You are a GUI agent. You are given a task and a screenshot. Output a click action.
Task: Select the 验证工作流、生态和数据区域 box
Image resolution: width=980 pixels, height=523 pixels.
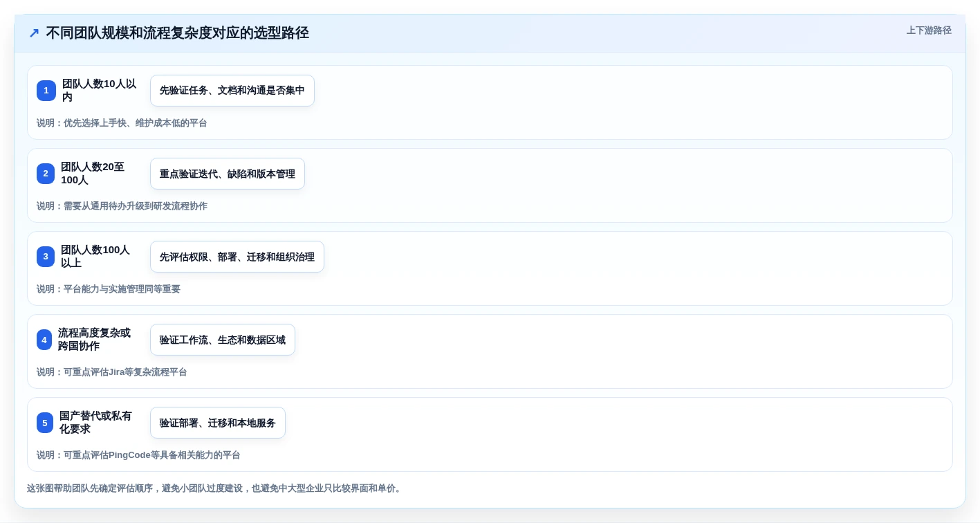(x=223, y=340)
